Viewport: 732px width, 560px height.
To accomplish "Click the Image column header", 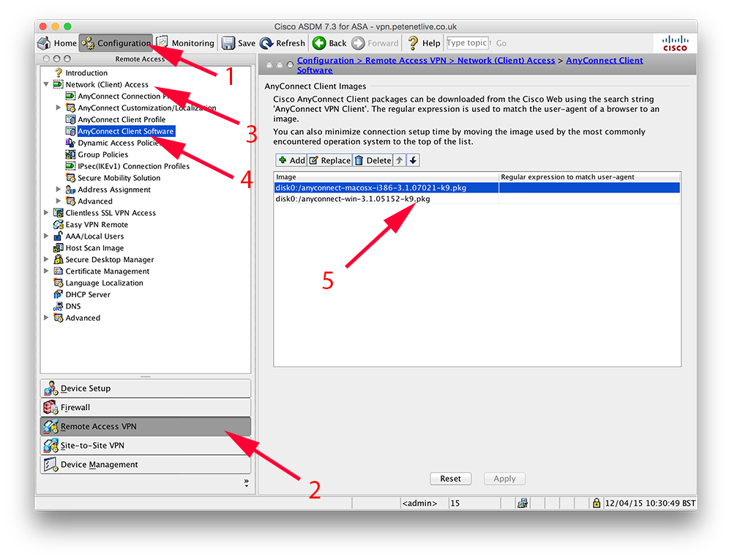I will tap(386, 177).
